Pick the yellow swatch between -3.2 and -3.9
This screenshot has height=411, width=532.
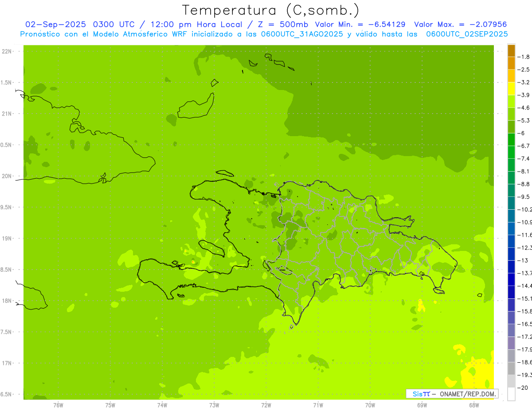point(511,89)
